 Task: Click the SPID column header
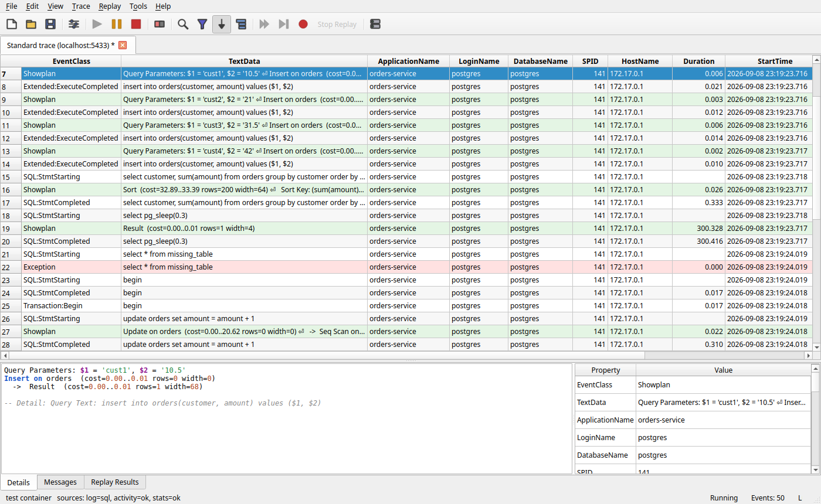click(591, 61)
